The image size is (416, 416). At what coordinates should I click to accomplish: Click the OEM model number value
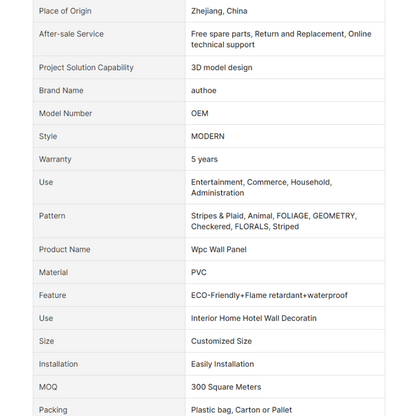click(x=199, y=114)
